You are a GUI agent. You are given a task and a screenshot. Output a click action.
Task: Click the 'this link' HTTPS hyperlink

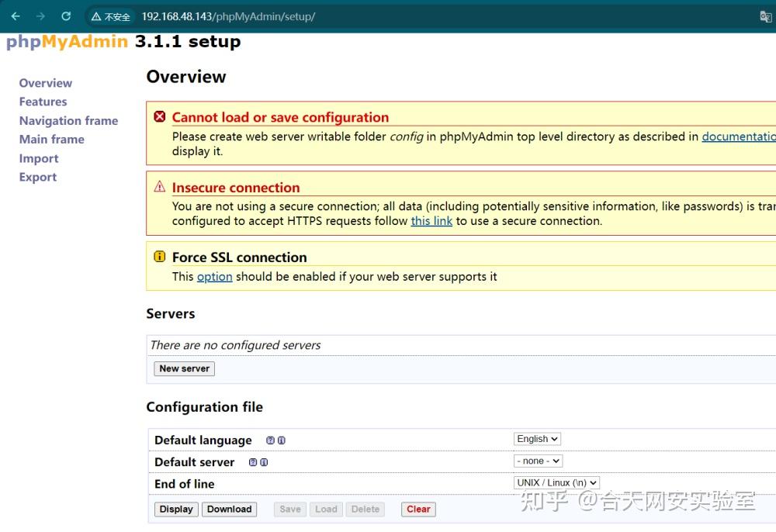(x=431, y=221)
